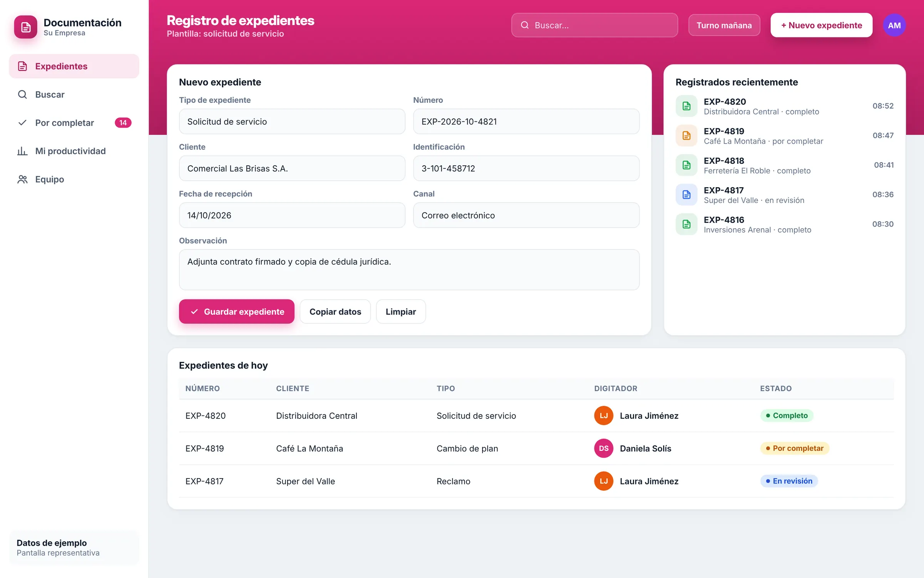Click the Cliente field Comercial Las Brisas

292,168
